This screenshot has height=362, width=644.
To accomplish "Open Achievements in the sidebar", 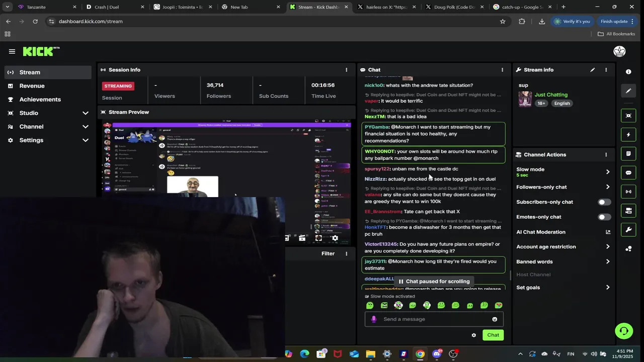I will coord(49,100).
